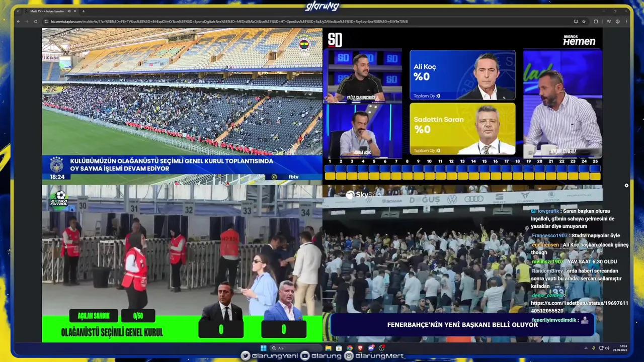This screenshot has height=362, width=644.
Task: Click the Sadettin Saran vote card
Action: [462, 129]
